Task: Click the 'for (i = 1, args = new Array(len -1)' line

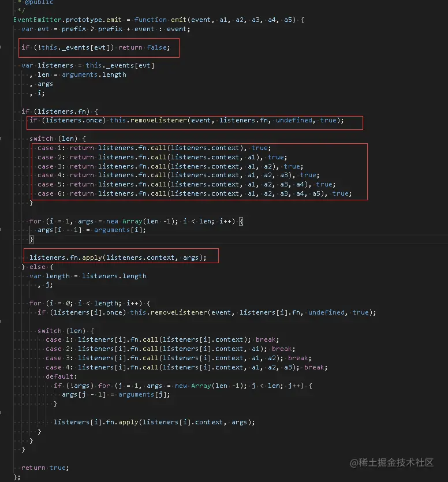Action: [x=136, y=221]
